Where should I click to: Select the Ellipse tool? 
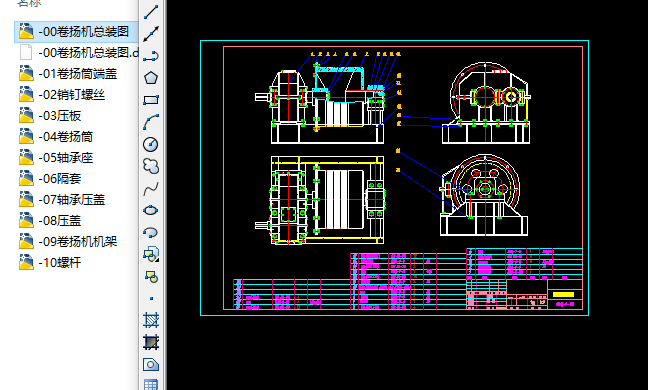click(151, 210)
